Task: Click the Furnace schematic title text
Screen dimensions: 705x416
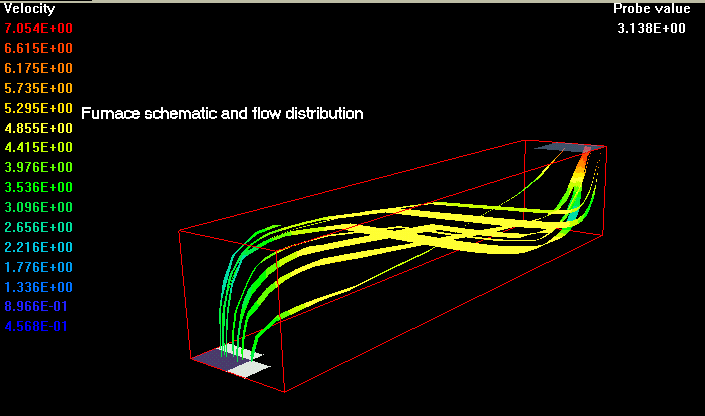Action: click(221, 114)
